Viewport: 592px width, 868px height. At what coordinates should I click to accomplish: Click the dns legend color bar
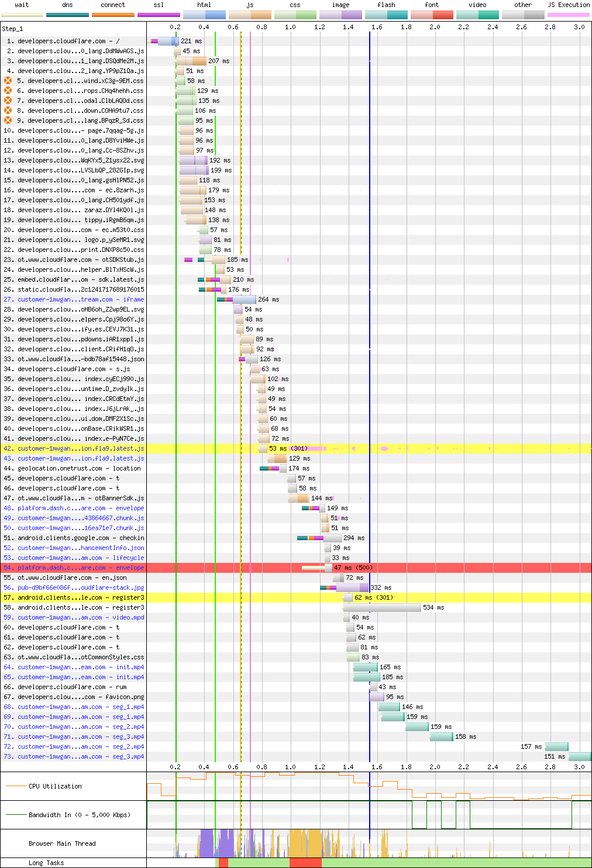tap(67, 15)
